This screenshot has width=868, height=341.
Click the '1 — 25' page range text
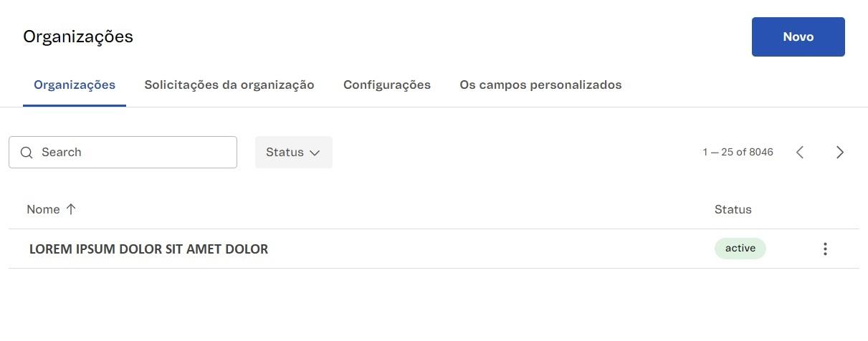pyautogui.click(x=717, y=152)
